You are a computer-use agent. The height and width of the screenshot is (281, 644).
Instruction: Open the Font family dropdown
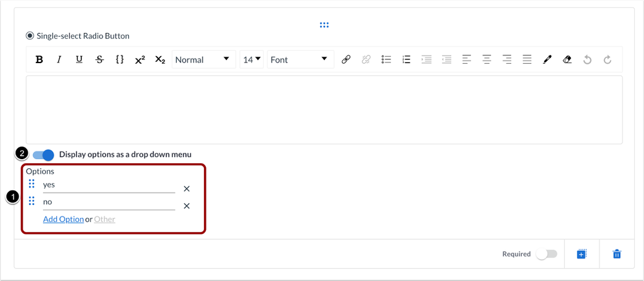(299, 60)
